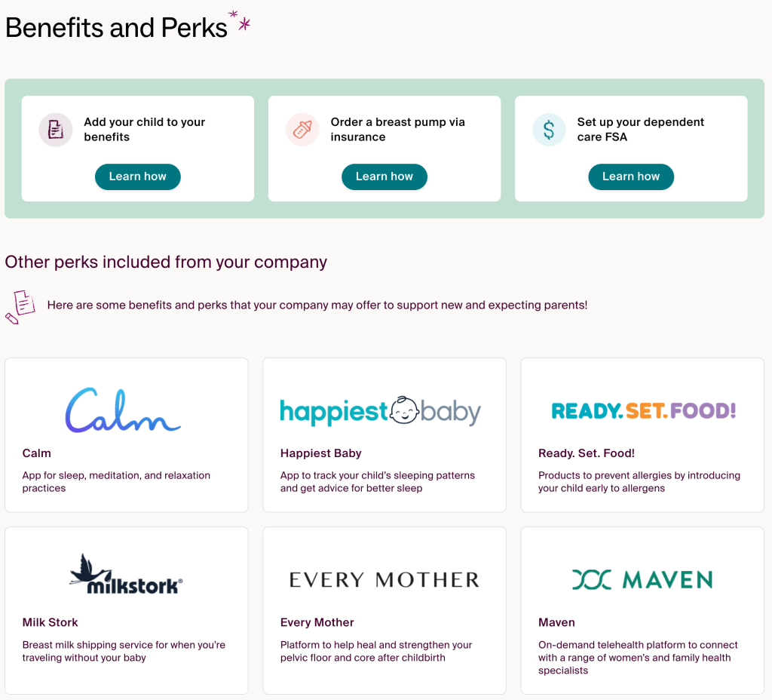This screenshot has width=772, height=700.
Task: Click the Calm logo
Action: tap(123, 410)
